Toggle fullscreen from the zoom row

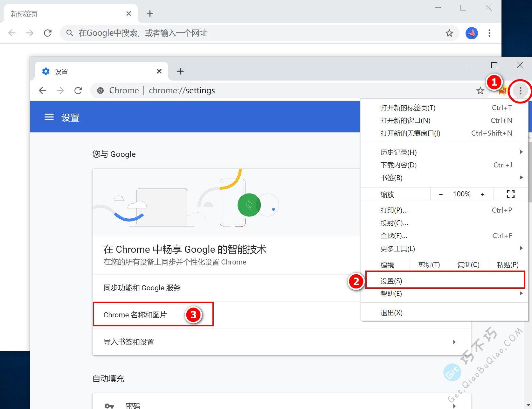510,194
